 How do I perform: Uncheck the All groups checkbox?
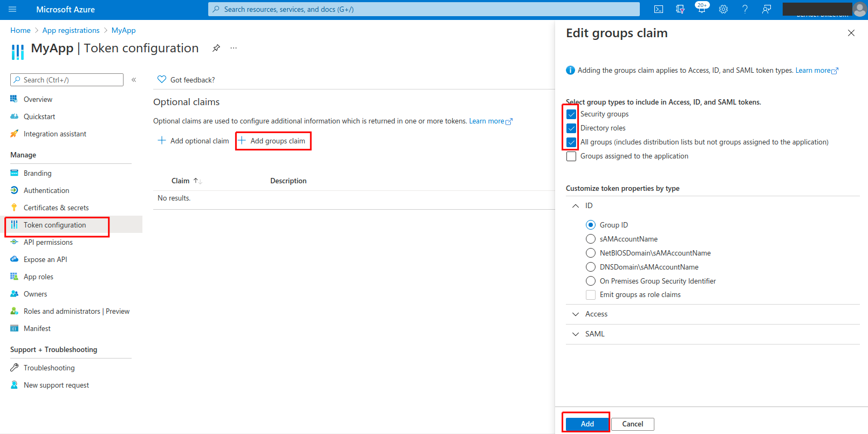pos(571,142)
